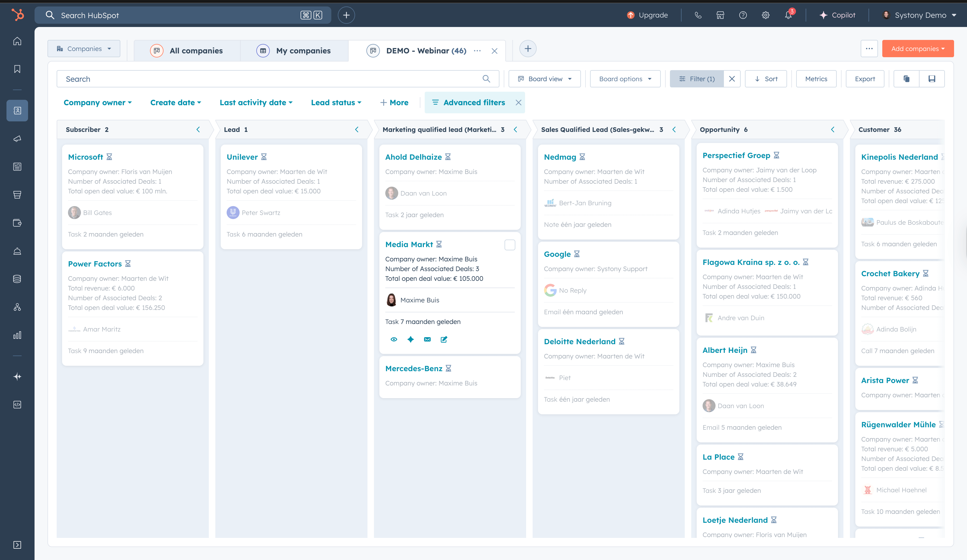Click the + More filters button

tap(394, 103)
